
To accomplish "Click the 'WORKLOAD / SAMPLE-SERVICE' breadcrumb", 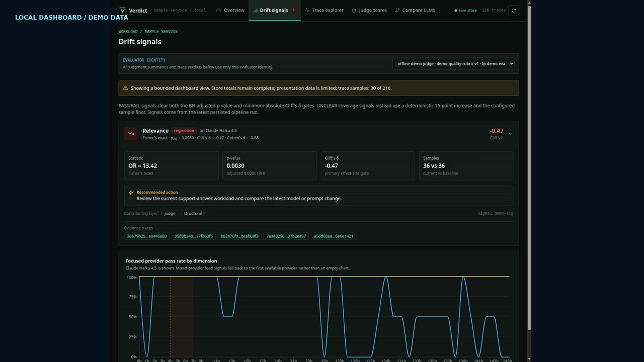I will pos(148,31).
